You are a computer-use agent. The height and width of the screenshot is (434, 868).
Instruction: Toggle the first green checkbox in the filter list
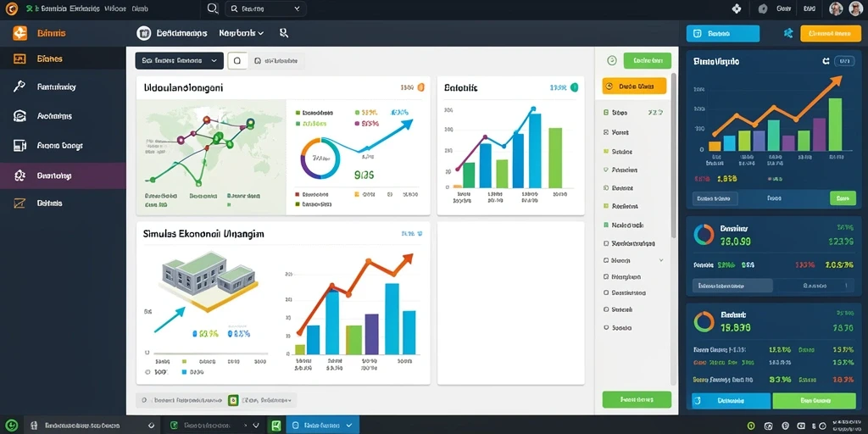tap(606, 113)
